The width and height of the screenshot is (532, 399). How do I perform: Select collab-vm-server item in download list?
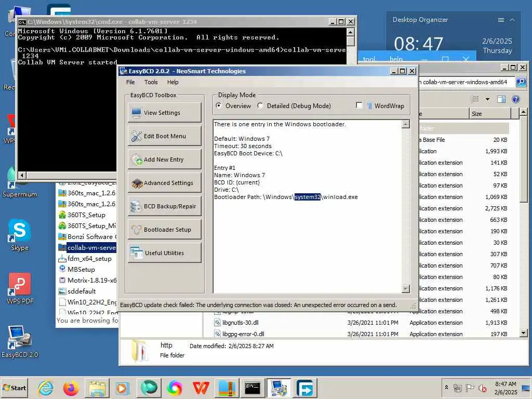87,248
